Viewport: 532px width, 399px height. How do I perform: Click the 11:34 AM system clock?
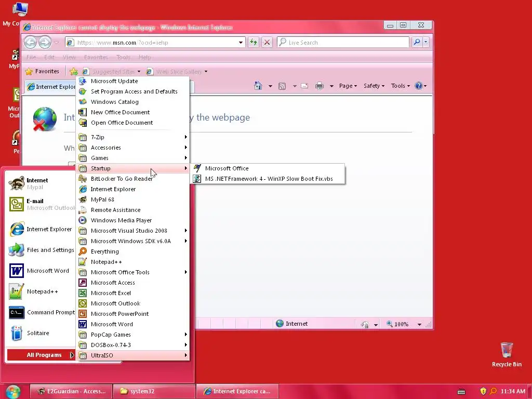(x=513, y=391)
